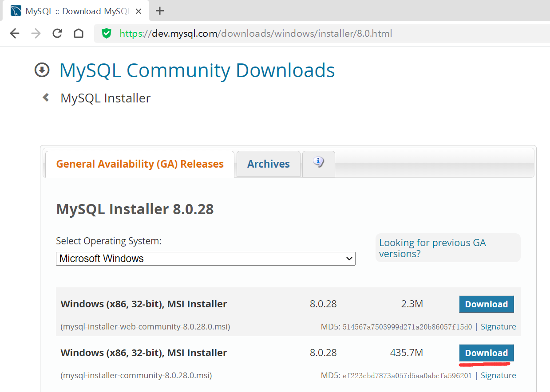Expand the Select Operating System dropdown
This screenshot has height=392, width=550.
coord(206,259)
